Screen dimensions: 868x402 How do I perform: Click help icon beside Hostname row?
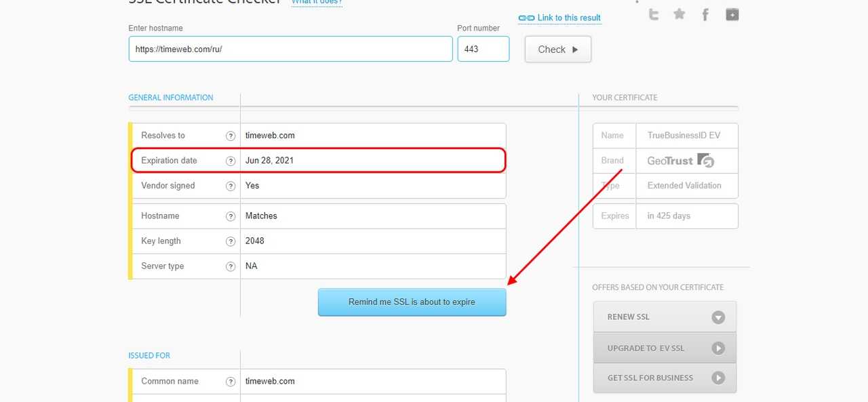(x=231, y=216)
